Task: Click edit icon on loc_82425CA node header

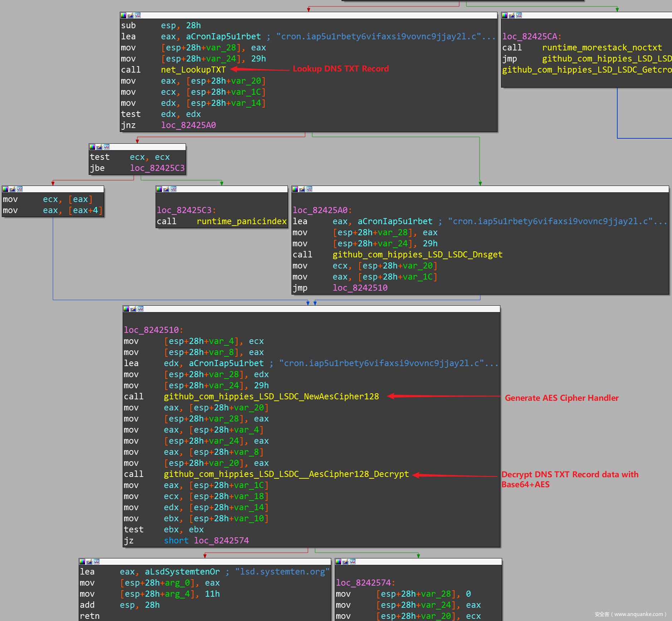Action: (x=512, y=15)
